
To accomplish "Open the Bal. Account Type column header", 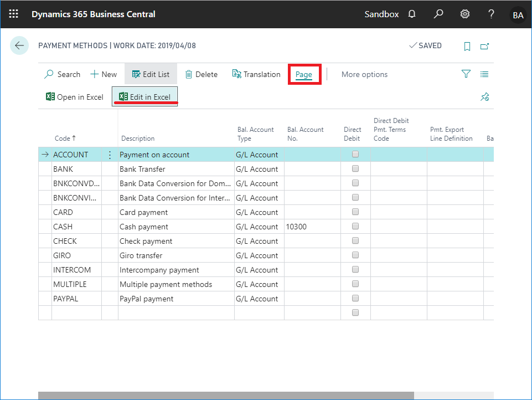I will (256, 134).
